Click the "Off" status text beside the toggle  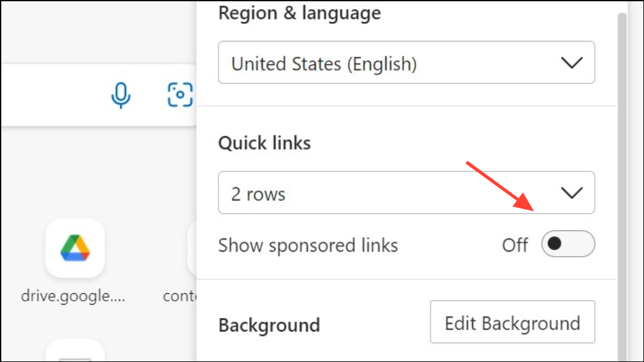coord(515,245)
